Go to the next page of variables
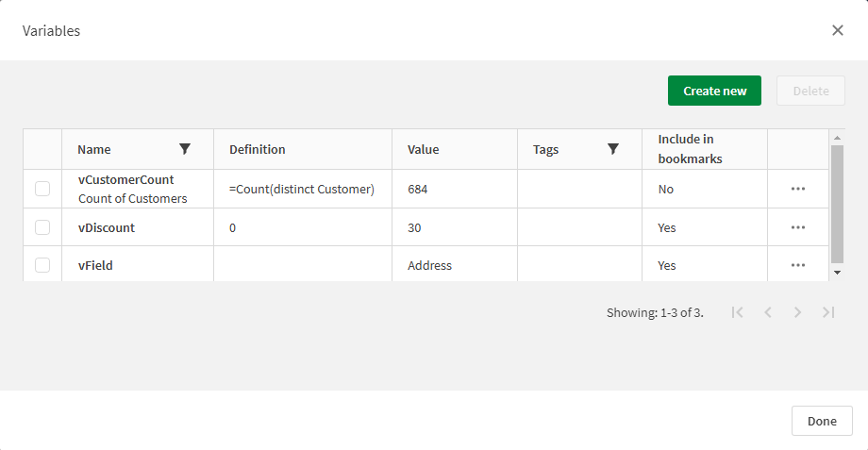The image size is (868, 450). pos(798,312)
